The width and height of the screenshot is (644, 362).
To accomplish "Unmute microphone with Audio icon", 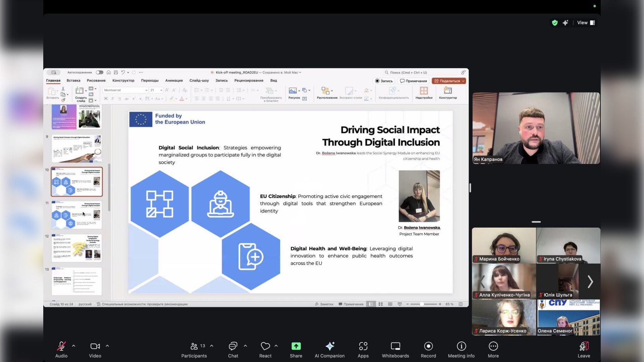I will [x=61, y=346].
